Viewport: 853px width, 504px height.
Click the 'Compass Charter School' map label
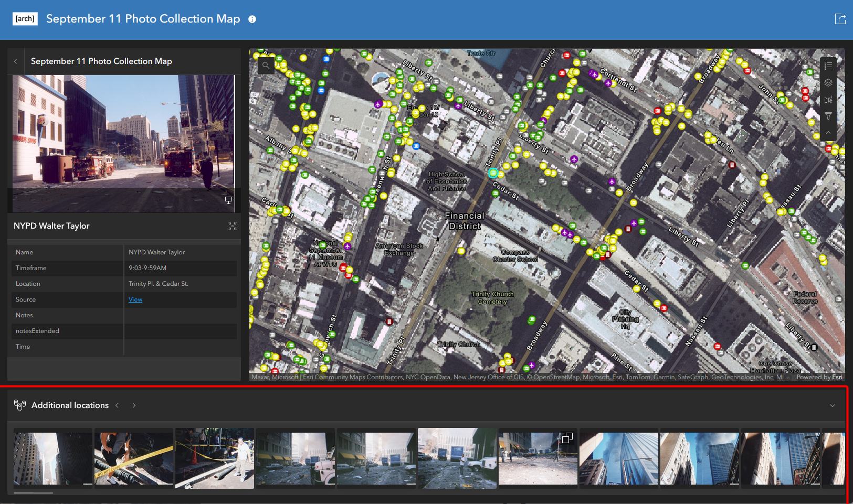click(515, 255)
